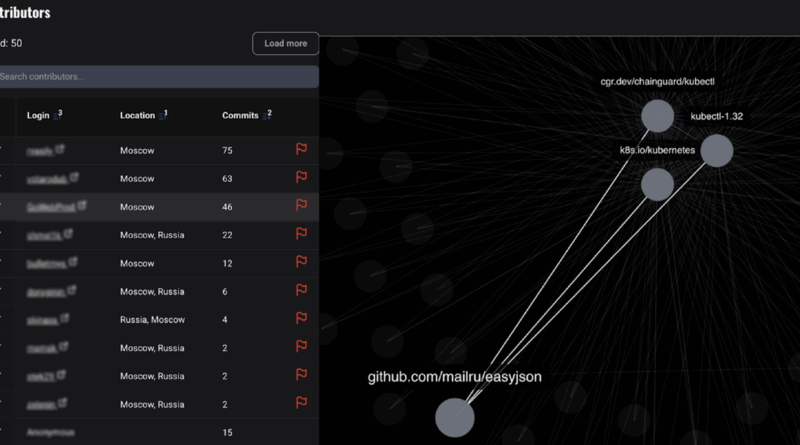Click the Load more button
This screenshot has height=445, width=800.
(285, 43)
